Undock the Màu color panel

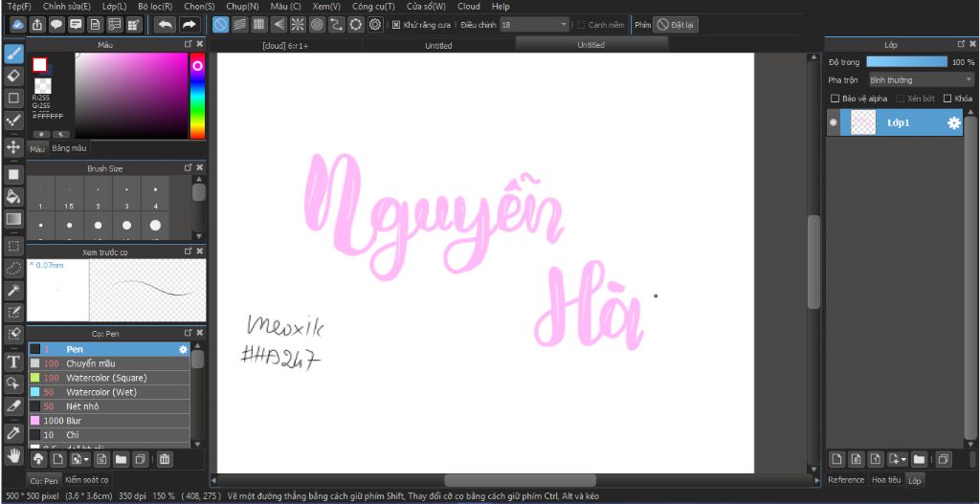click(x=189, y=44)
